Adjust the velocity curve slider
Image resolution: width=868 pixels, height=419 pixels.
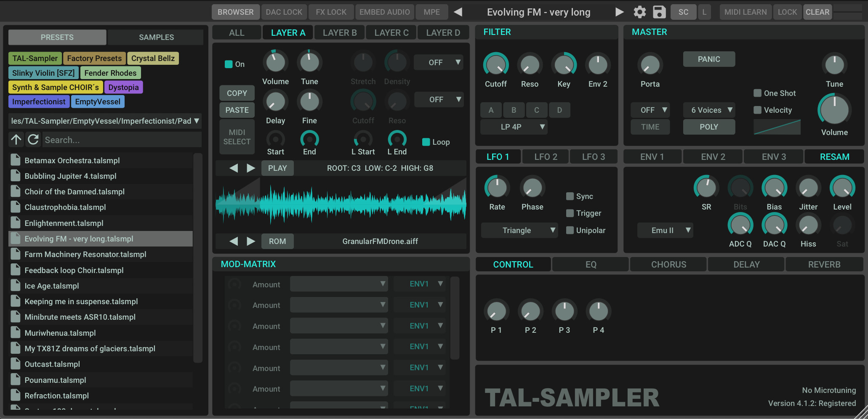pos(777,127)
